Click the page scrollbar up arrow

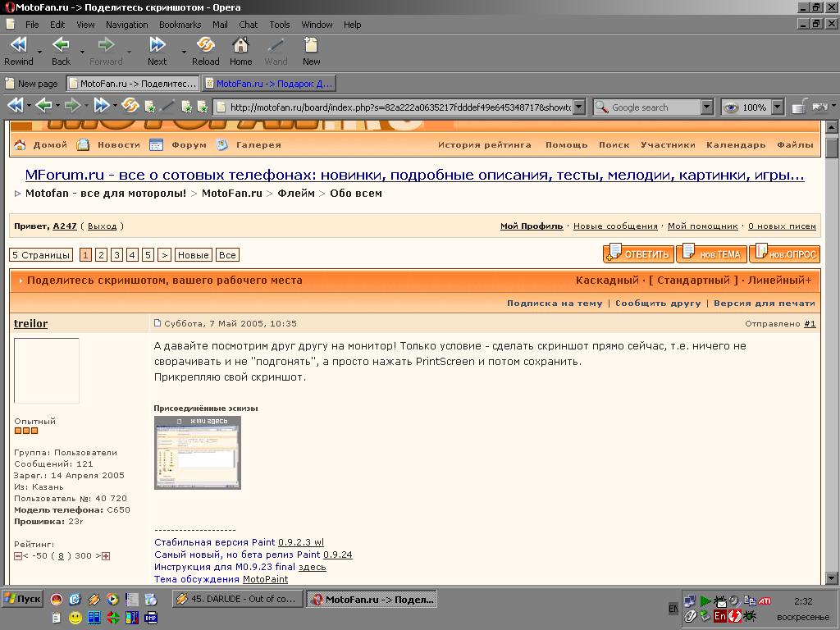832,127
